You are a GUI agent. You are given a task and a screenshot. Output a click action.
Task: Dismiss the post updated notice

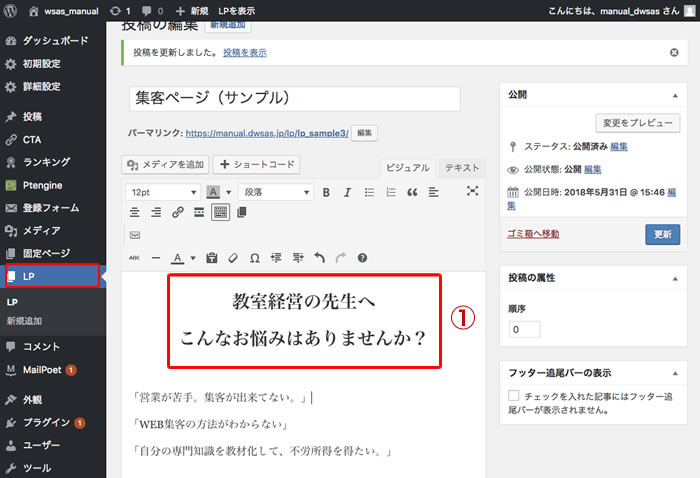[x=673, y=51]
